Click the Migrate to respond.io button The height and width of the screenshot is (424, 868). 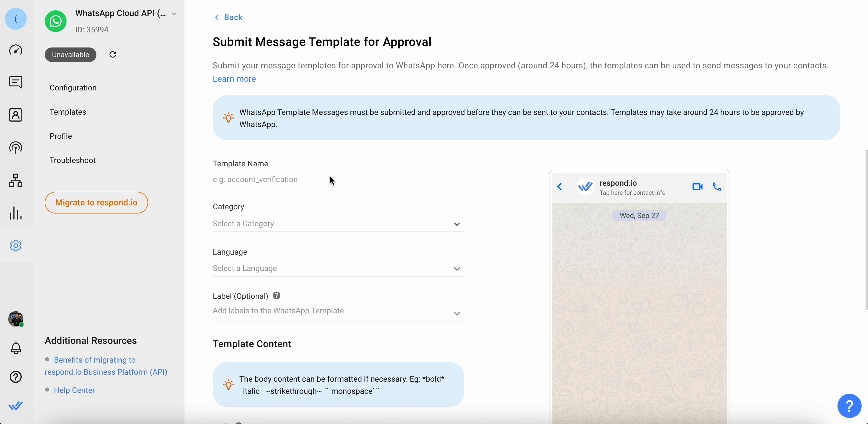(x=96, y=203)
